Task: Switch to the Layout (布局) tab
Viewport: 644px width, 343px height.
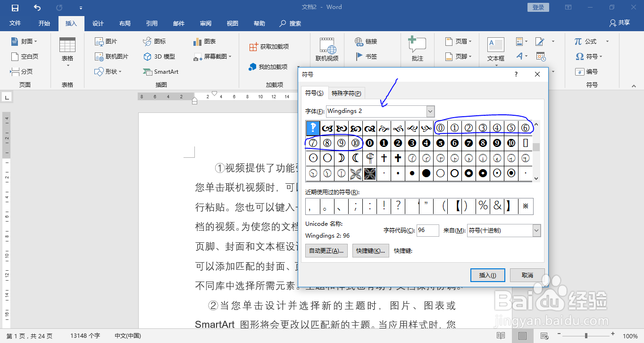Action: pos(125,23)
